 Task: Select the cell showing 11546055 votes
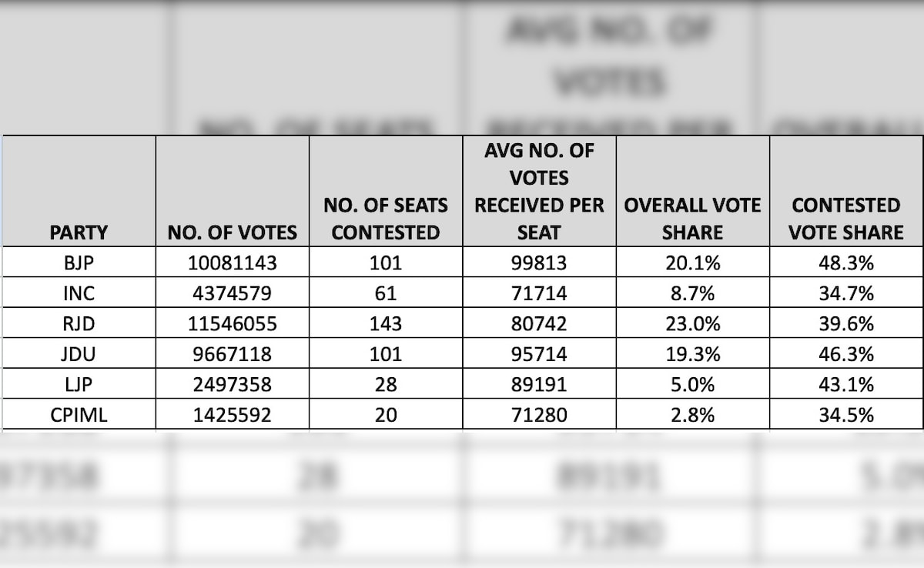click(x=232, y=323)
